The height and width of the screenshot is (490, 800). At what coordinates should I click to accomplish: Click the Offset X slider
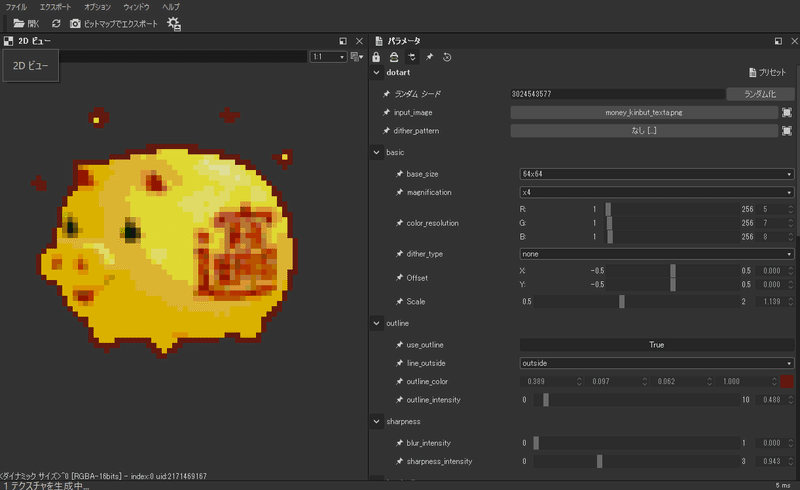[672, 271]
